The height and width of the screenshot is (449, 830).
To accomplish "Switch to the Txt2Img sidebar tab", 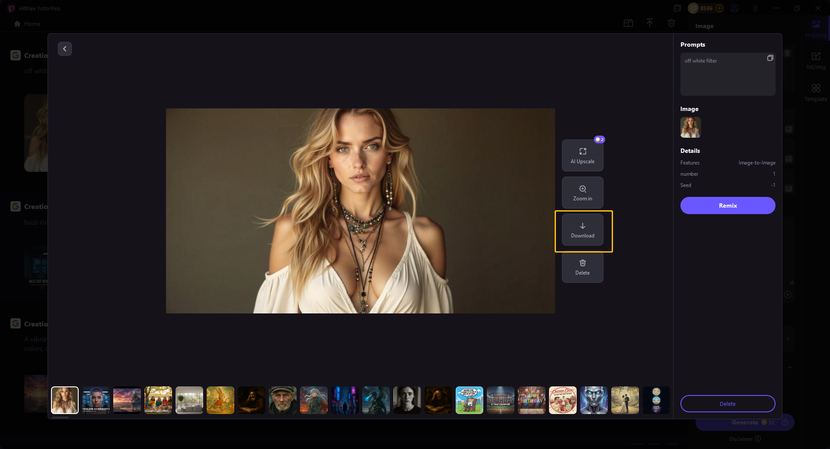I will click(x=816, y=60).
